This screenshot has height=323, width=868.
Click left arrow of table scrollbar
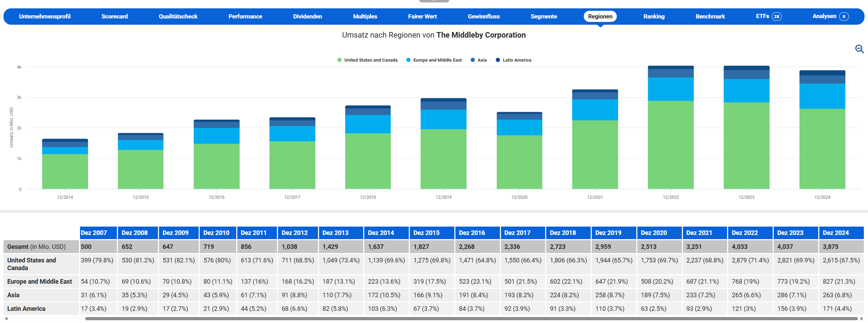point(6,318)
